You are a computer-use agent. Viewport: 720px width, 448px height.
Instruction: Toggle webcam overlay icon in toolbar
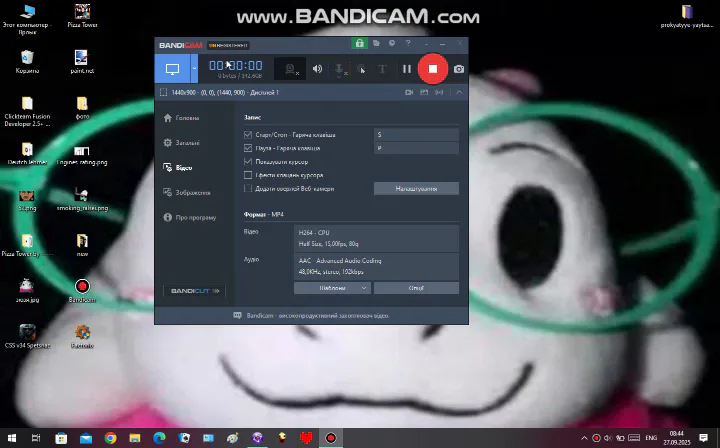[x=290, y=69]
